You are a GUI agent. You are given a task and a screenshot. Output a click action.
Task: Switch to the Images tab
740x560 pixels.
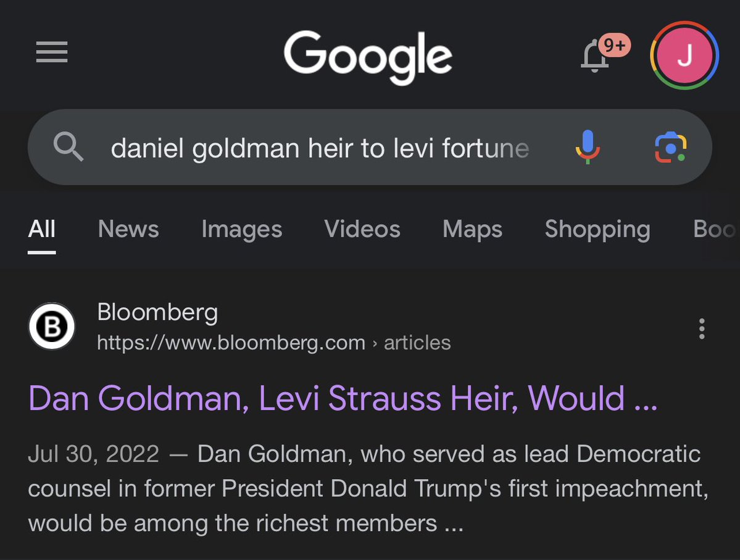[x=241, y=230]
